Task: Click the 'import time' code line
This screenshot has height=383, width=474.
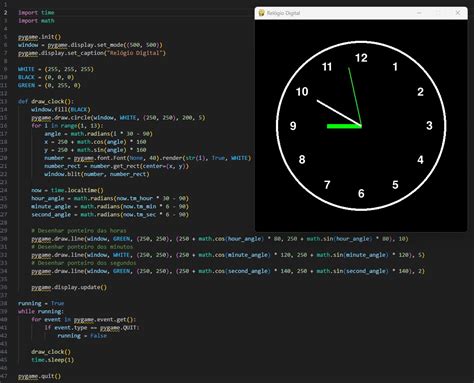Action: coord(36,13)
